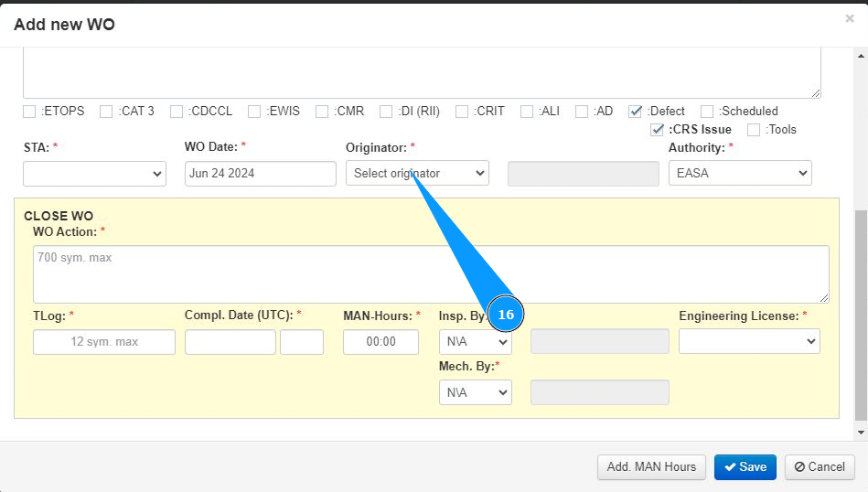Check the Tools checkbox

pos(754,130)
